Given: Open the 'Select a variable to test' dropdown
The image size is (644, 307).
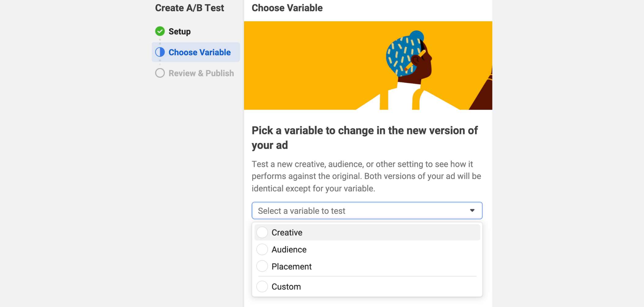Looking at the screenshot, I should [367, 211].
